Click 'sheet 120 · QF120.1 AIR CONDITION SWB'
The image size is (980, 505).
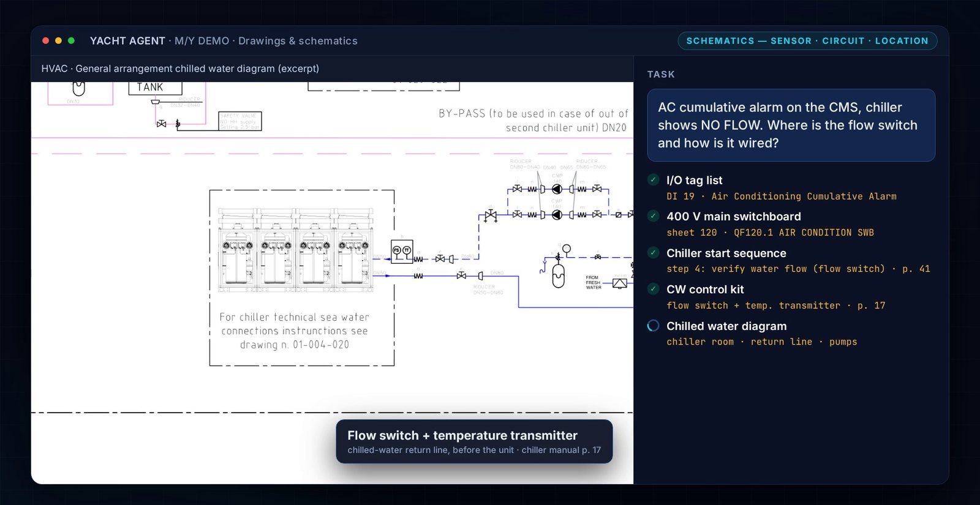click(x=770, y=233)
